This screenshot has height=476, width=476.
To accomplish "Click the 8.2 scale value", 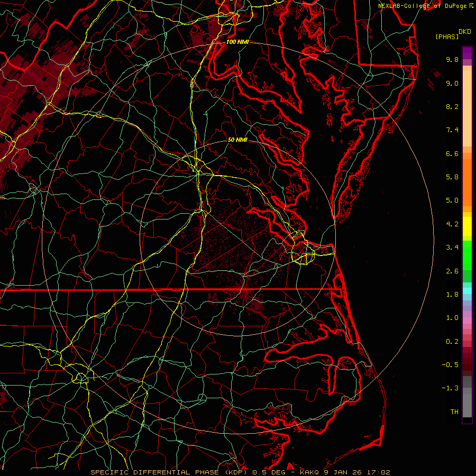I will click(x=452, y=106).
